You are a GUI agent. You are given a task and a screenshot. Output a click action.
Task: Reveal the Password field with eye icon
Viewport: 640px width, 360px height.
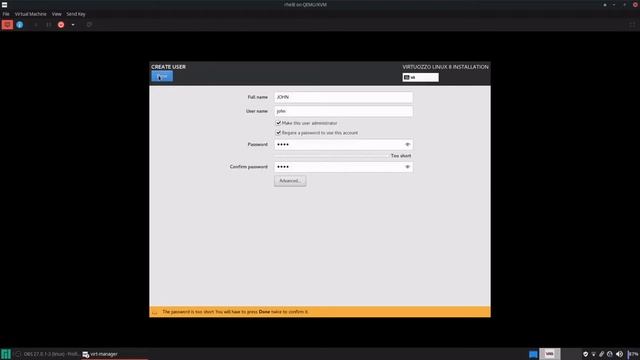[x=407, y=144]
